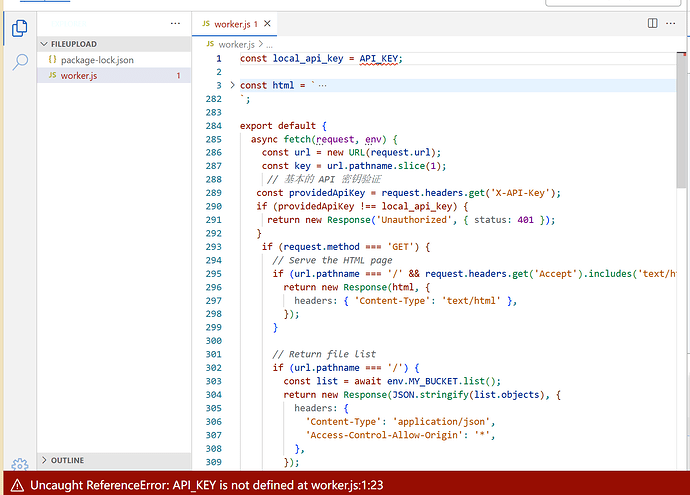Click the editor vertical scrollbar thumb
Screen dimensions: 690x495
click(x=681, y=121)
